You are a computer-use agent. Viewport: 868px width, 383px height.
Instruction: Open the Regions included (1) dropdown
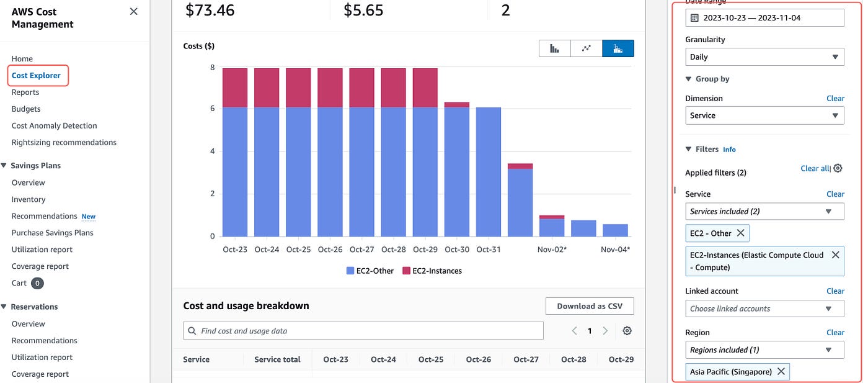[764, 349]
